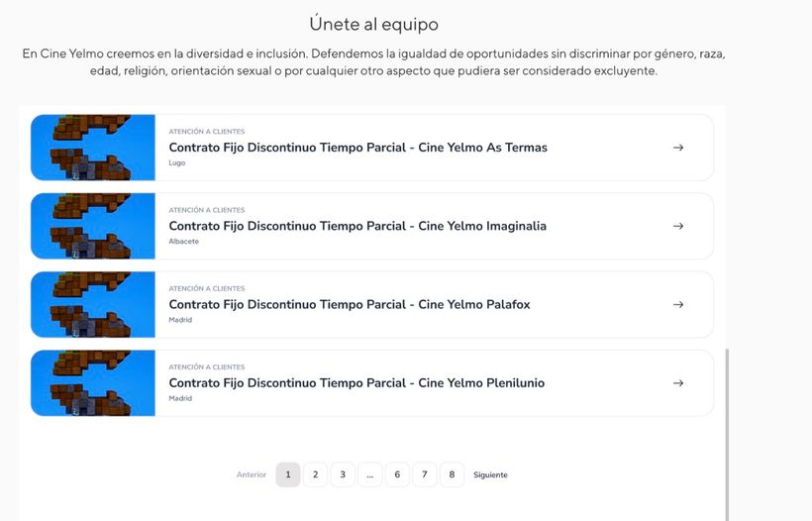Go to pagination page 7

point(425,474)
